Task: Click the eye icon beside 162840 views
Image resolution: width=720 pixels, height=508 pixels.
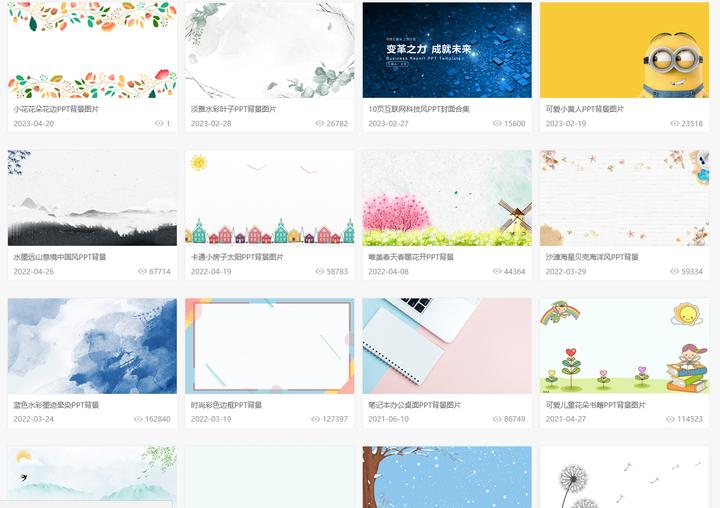Action: click(x=138, y=419)
